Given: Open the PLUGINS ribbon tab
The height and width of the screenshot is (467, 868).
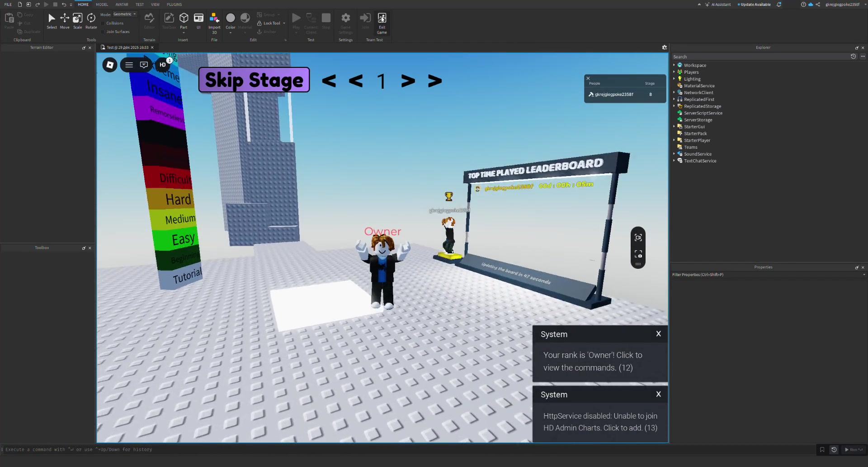Looking at the screenshot, I should (x=174, y=5).
